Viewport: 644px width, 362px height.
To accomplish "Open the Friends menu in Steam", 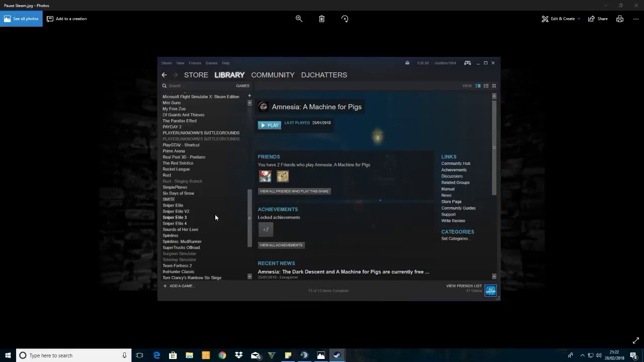I will click(195, 63).
